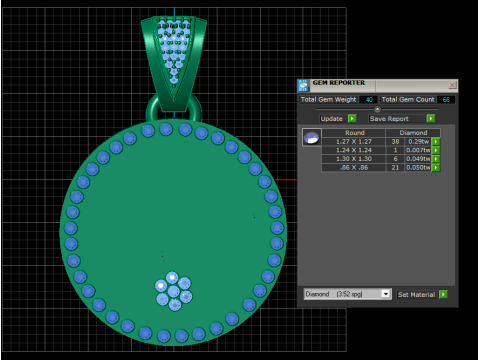Click green arrow for .86 X .86 row
The height and width of the screenshot is (360, 480).
(436, 168)
